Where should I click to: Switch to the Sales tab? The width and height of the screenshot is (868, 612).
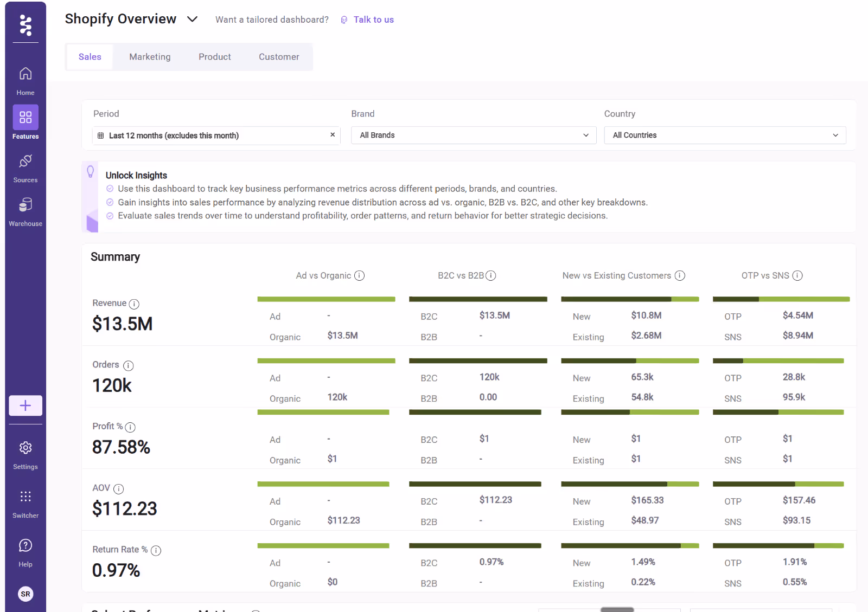[x=90, y=57]
